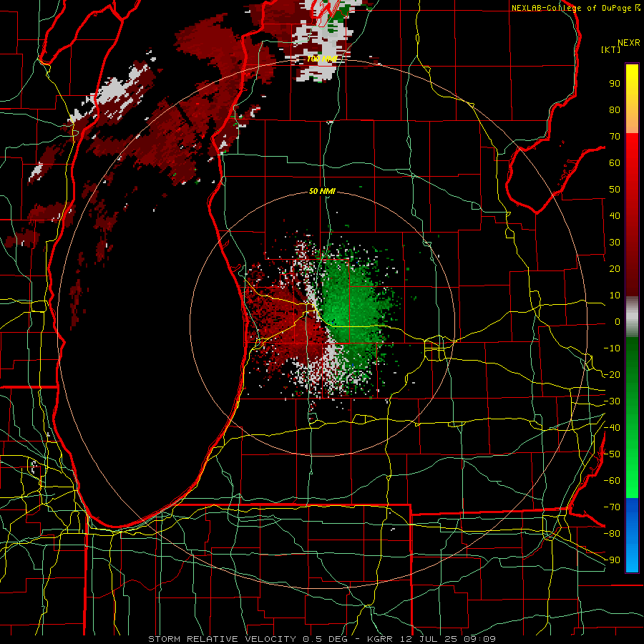Click the 30 label on the velocity scale

[615, 243]
